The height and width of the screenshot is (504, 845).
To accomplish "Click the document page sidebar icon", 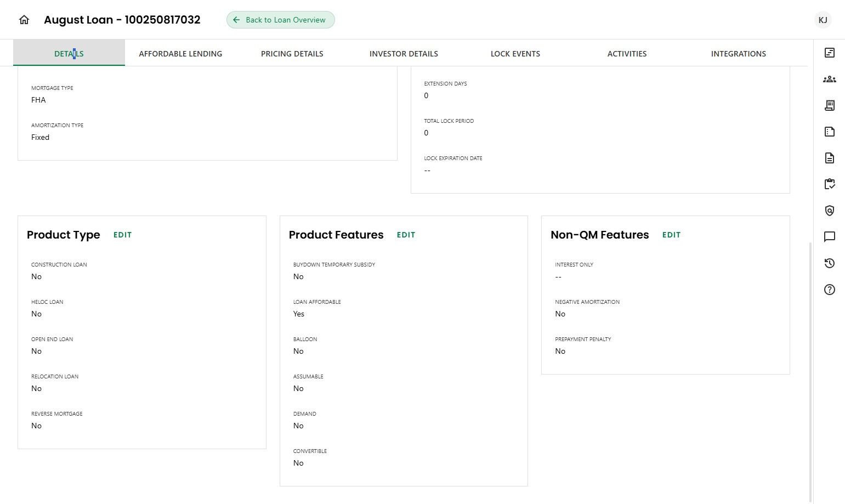I will [x=829, y=158].
